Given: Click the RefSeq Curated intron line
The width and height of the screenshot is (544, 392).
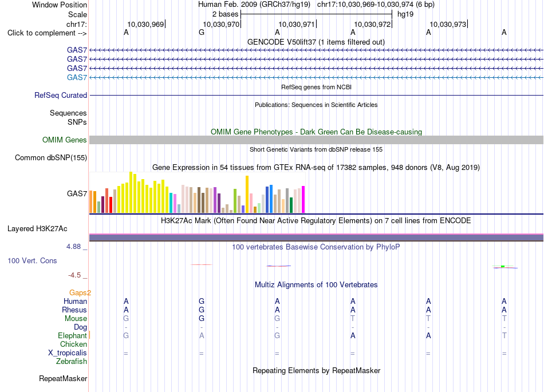Looking at the screenshot, I should [316, 95].
